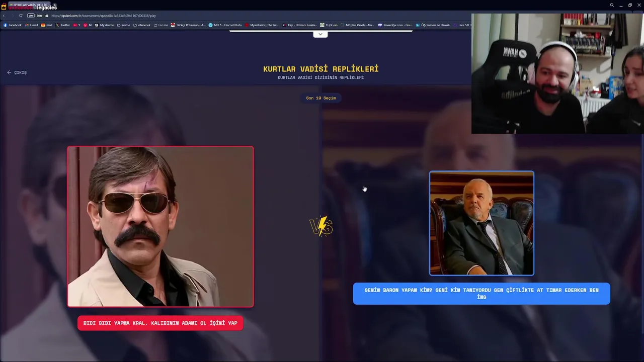
Task: Select the 'BIDI BIDI YAPMA KRAL' red button
Action: point(160,323)
